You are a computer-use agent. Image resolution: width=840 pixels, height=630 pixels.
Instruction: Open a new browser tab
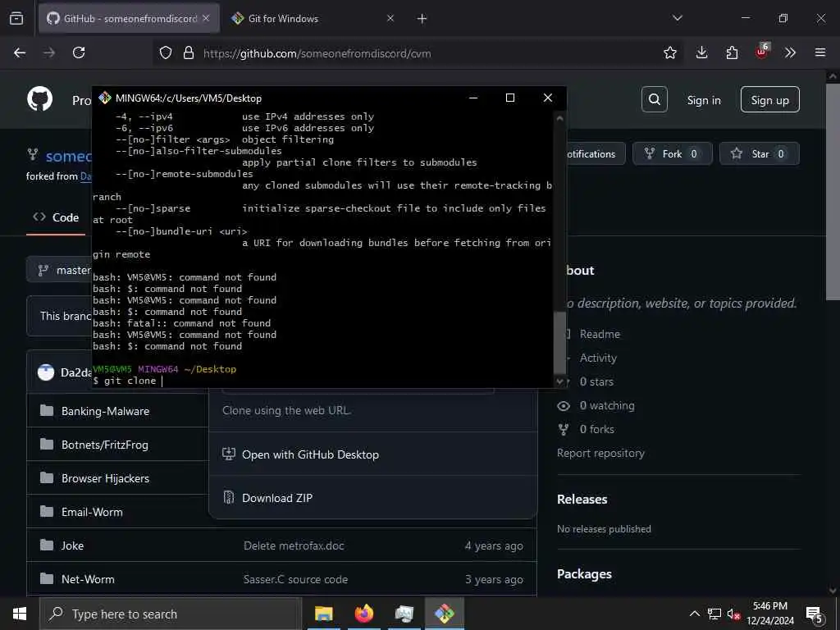click(x=422, y=19)
